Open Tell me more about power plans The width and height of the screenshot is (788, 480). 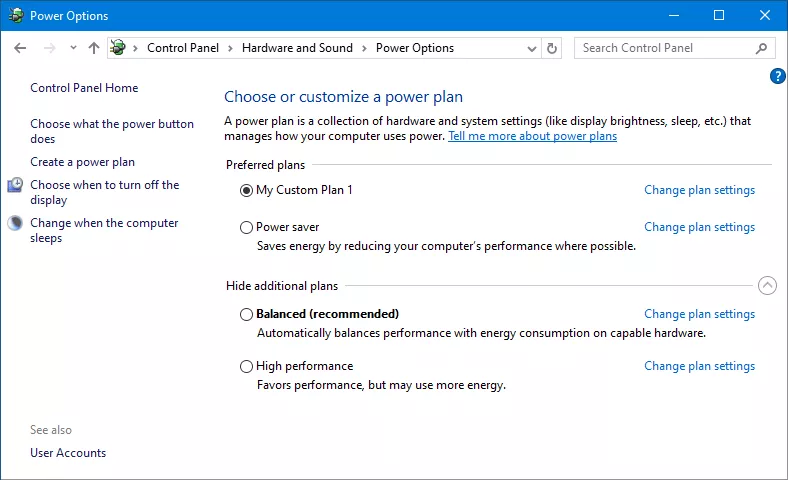pyautogui.click(x=533, y=136)
